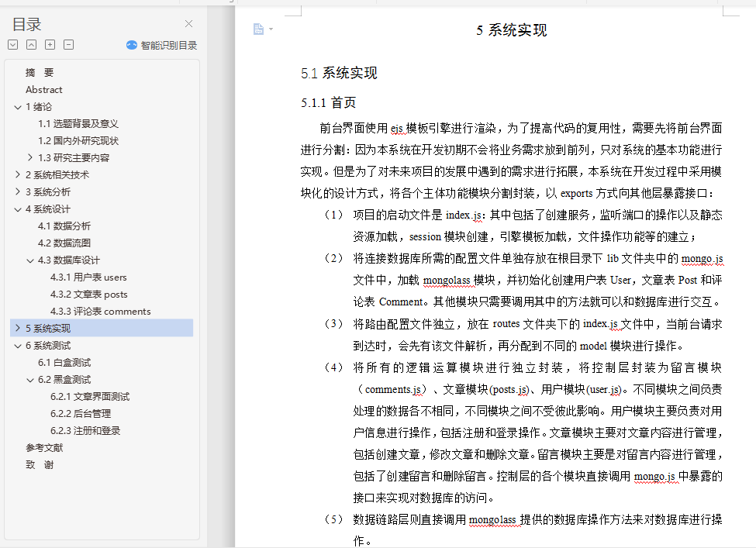Click the 5.1 系统实现 heading in document
Screen dimensions: 756x548
pyautogui.click(x=339, y=74)
